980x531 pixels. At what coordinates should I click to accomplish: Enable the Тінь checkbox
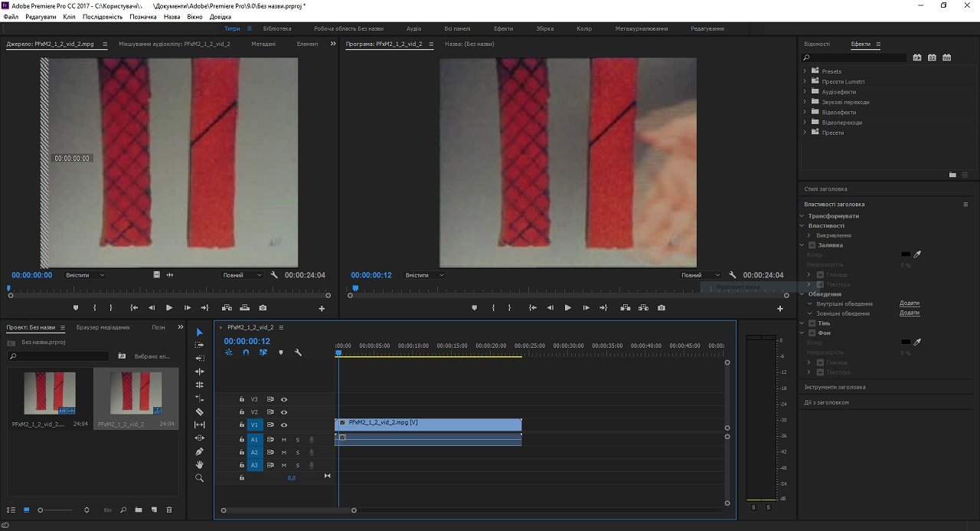point(812,323)
